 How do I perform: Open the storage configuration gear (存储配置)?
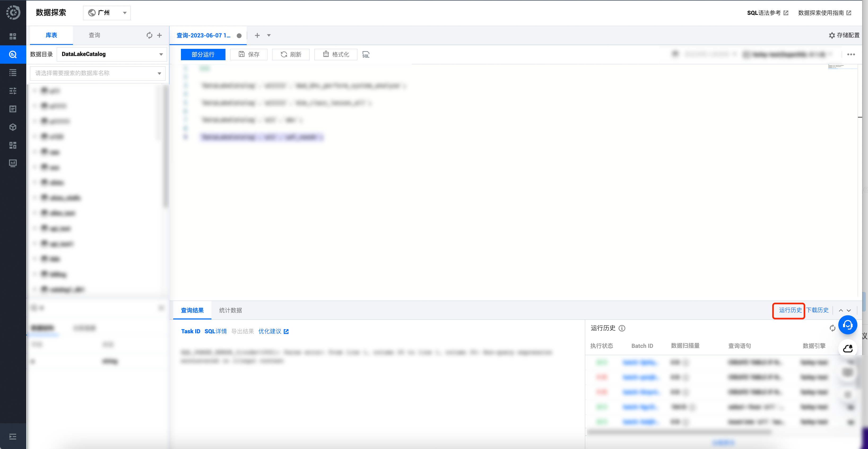point(844,35)
